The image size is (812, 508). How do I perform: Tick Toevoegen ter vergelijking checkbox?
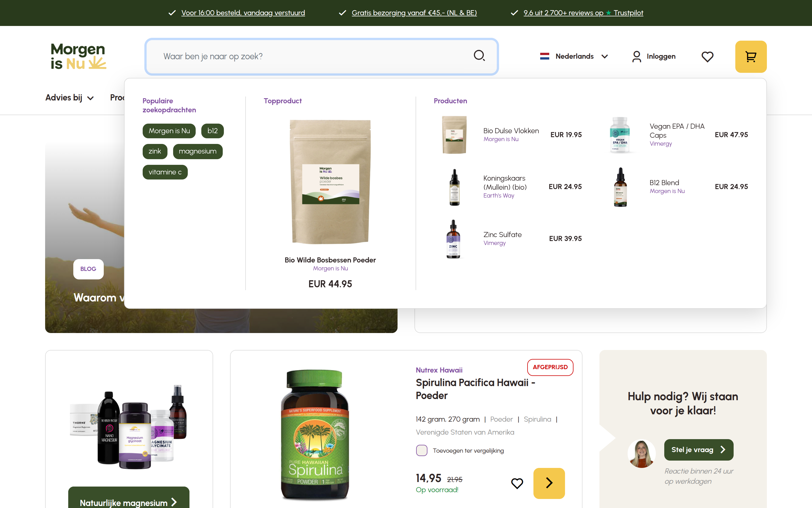pyautogui.click(x=422, y=450)
